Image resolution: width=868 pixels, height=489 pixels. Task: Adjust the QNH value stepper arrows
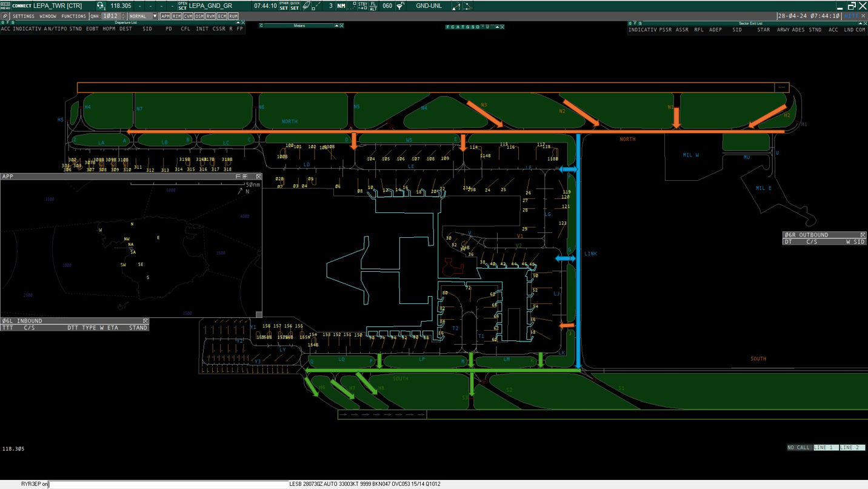[124, 16]
